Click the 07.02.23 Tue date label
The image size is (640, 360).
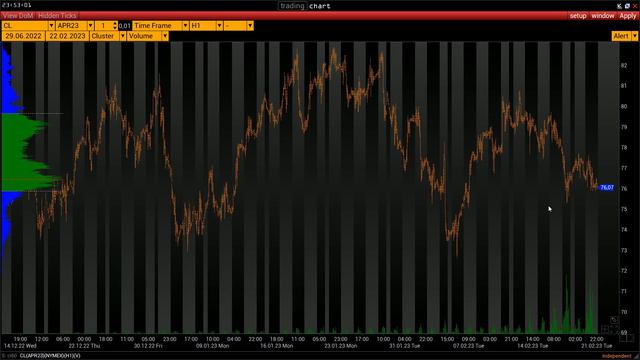[469, 346]
